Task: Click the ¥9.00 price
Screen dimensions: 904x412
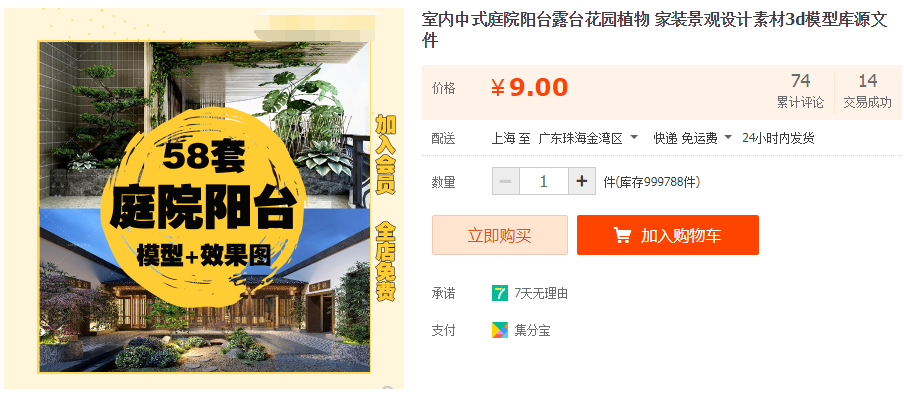Action: click(x=529, y=88)
